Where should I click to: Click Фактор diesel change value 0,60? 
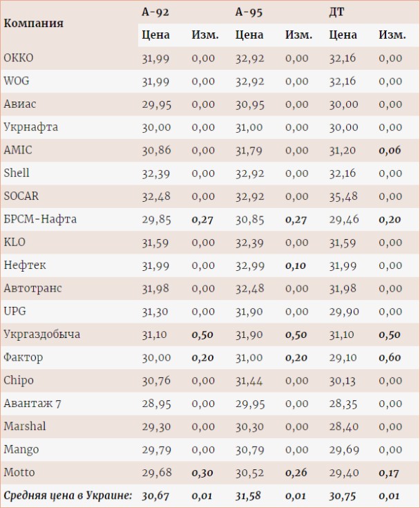(x=390, y=358)
